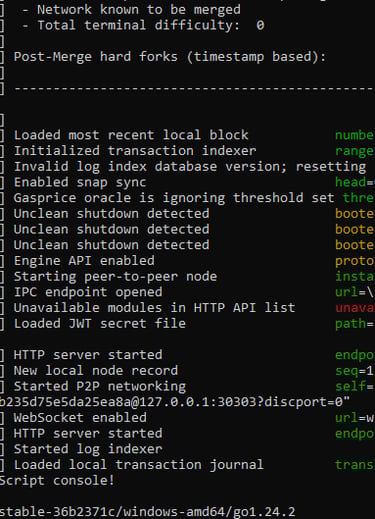375x519 pixels.
Task: Click the 'WebSocket enabled' log line
Action: (80, 418)
